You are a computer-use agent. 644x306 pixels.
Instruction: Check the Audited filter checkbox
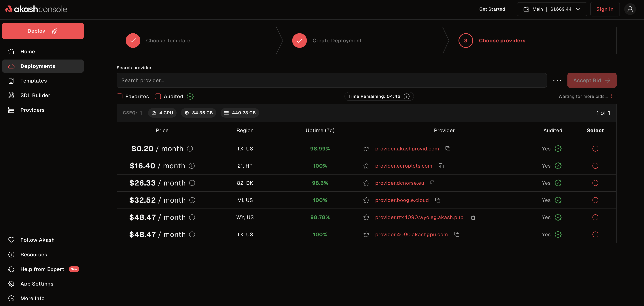coord(158,96)
